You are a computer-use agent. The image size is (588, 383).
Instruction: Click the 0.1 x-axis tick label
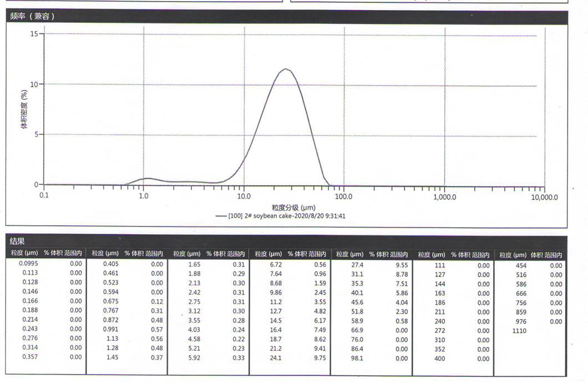point(44,196)
